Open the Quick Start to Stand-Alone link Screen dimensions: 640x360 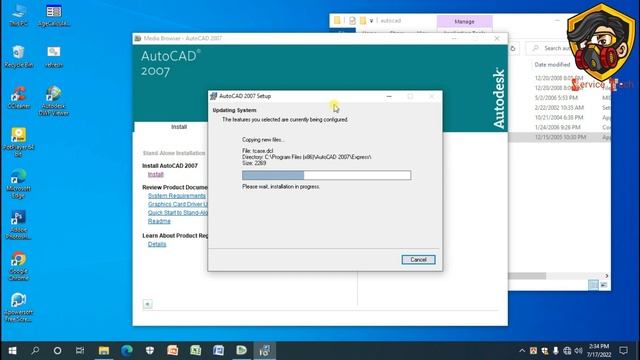(178, 213)
